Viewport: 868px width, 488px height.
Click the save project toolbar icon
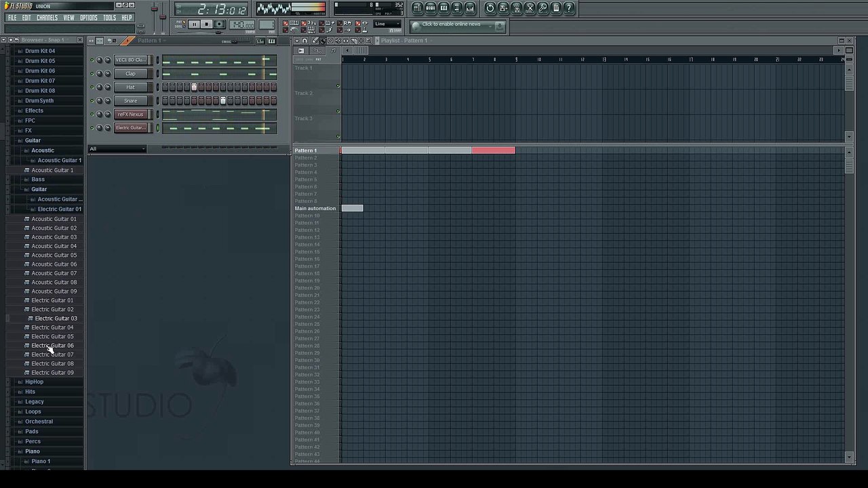coord(503,8)
